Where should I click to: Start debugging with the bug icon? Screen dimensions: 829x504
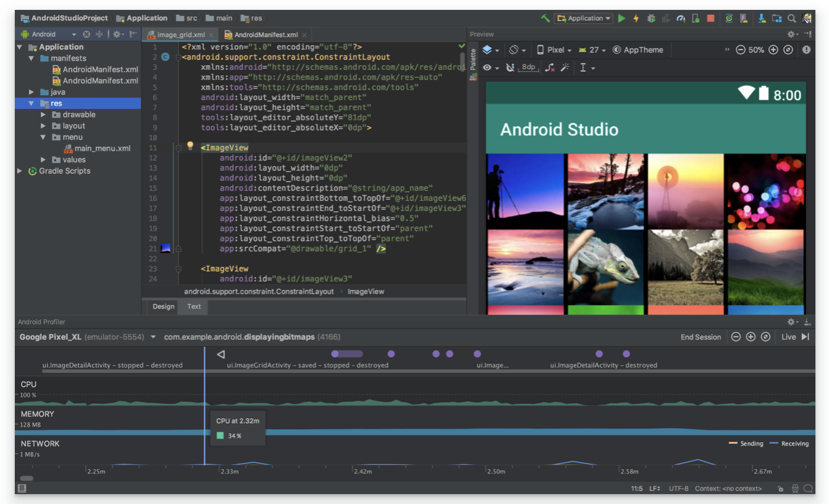pos(651,19)
